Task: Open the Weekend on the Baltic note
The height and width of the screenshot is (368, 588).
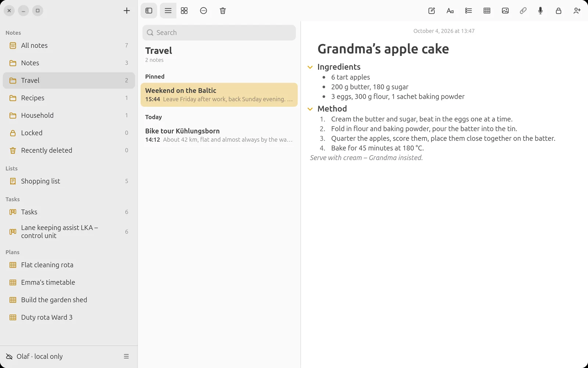Action: [219, 95]
